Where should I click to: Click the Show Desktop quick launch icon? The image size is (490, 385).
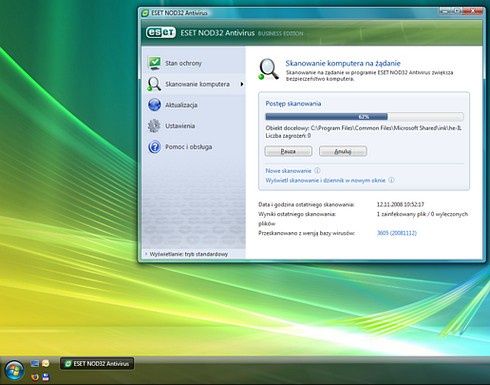point(35,363)
